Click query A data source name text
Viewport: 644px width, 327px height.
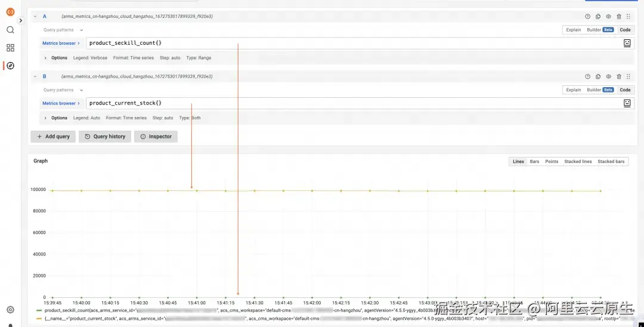137,17
